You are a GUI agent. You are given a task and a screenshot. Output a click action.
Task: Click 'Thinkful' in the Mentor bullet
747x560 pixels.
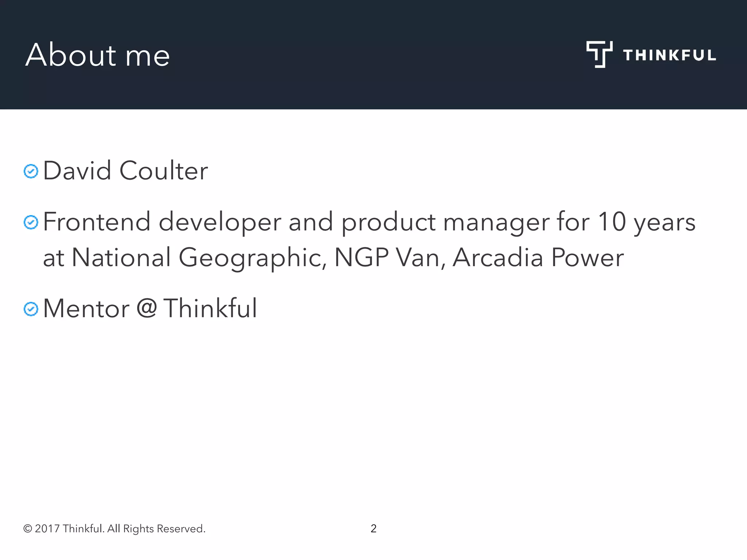click(210, 308)
